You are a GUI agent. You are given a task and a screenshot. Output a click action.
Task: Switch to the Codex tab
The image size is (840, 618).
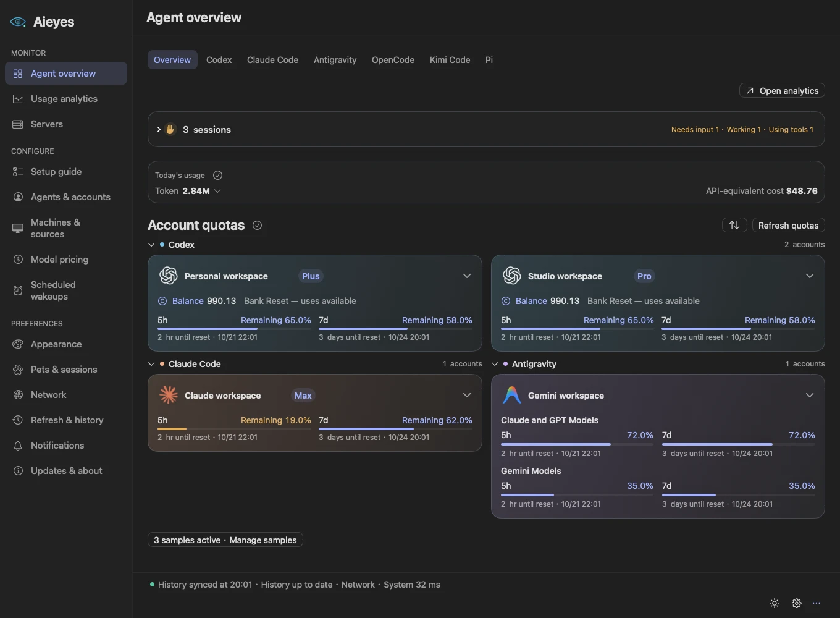219,60
